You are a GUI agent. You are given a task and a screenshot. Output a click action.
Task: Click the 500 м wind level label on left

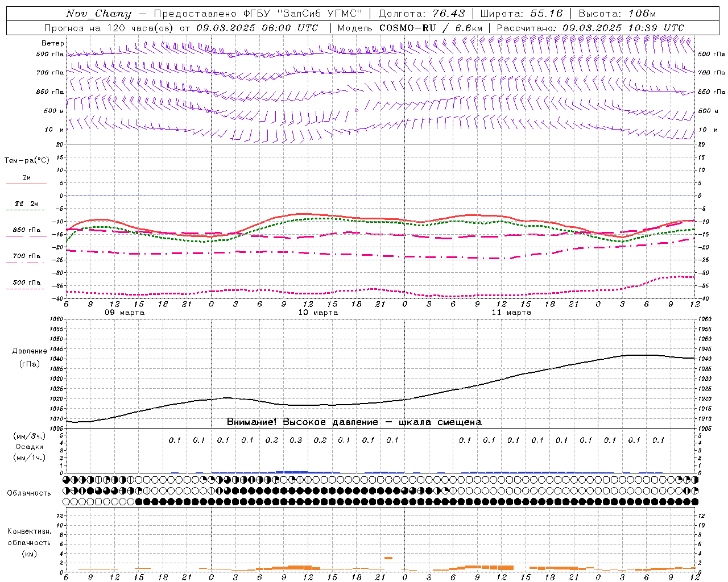[x=54, y=111]
